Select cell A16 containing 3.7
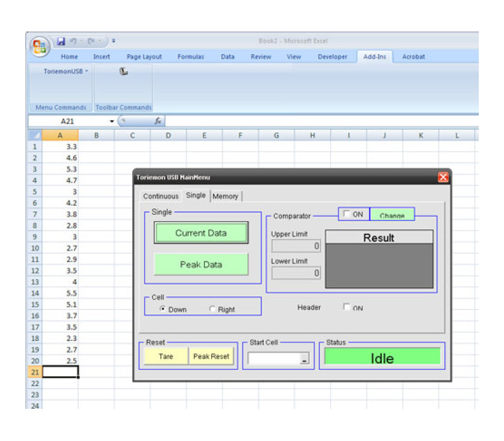 (x=60, y=316)
